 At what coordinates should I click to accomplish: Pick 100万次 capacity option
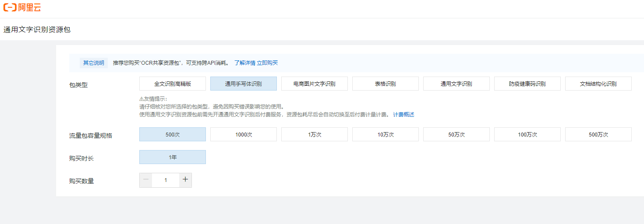point(527,134)
